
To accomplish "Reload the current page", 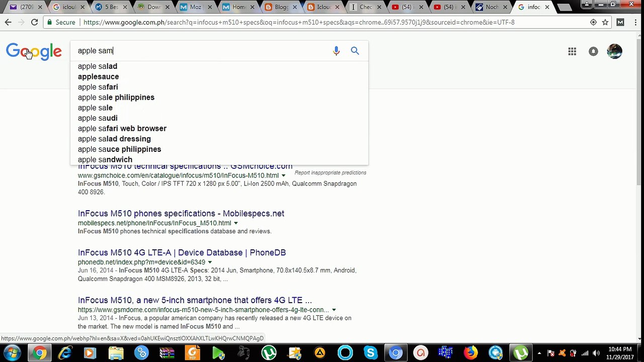I will (34, 22).
